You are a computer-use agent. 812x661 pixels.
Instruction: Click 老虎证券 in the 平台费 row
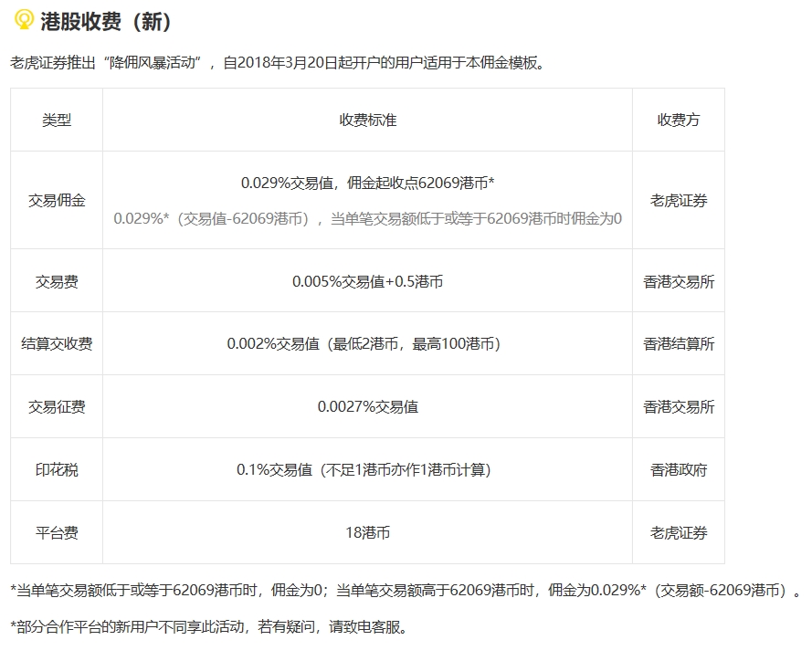(x=679, y=532)
